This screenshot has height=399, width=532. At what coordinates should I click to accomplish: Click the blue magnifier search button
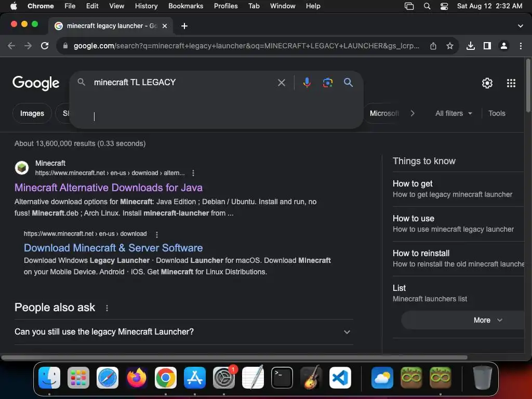(x=348, y=83)
